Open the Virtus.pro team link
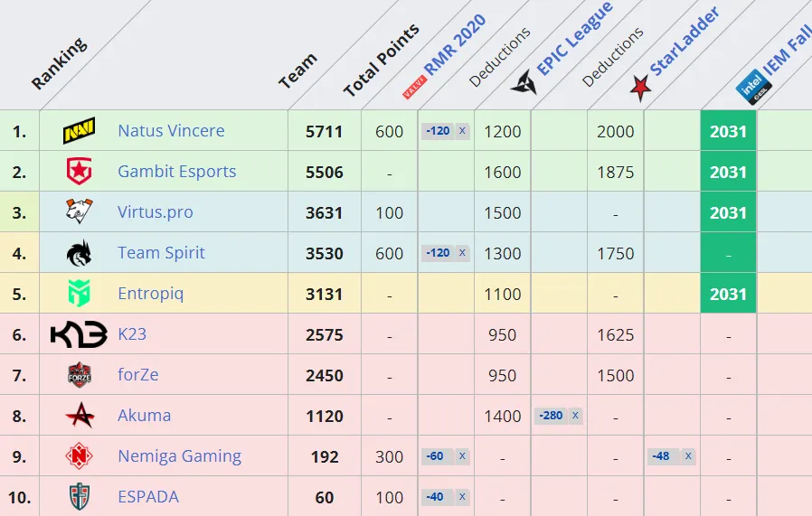 point(156,212)
